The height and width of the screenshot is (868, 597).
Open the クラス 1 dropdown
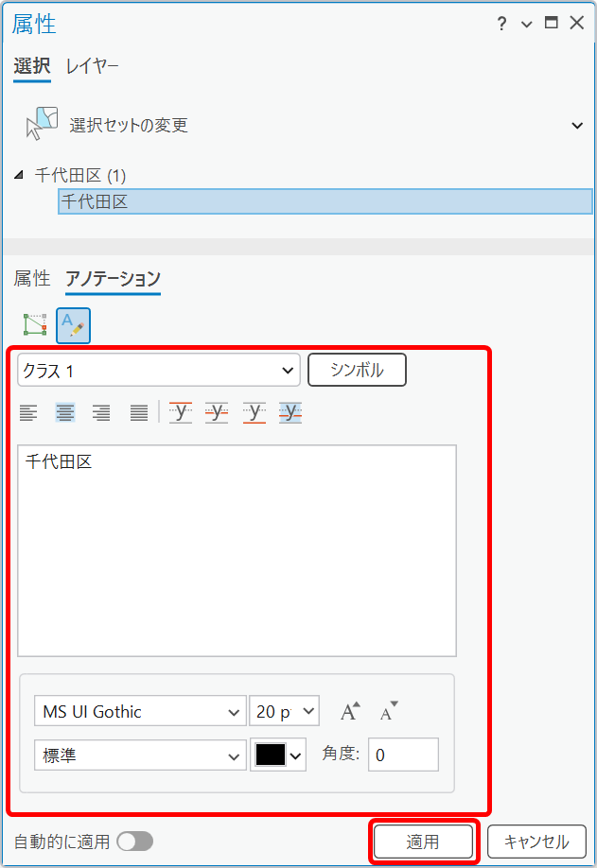click(158, 371)
